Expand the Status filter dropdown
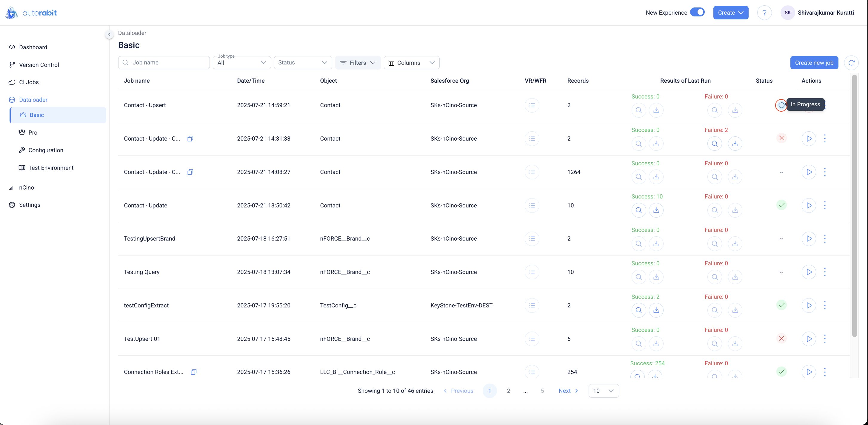The width and height of the screenshot is (868, 425). coord(303,63)
